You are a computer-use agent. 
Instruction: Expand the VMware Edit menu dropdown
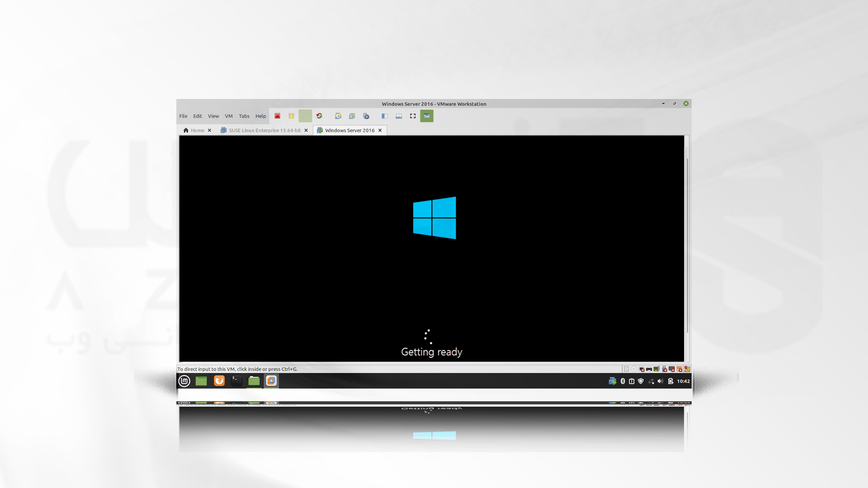[197, 116]
